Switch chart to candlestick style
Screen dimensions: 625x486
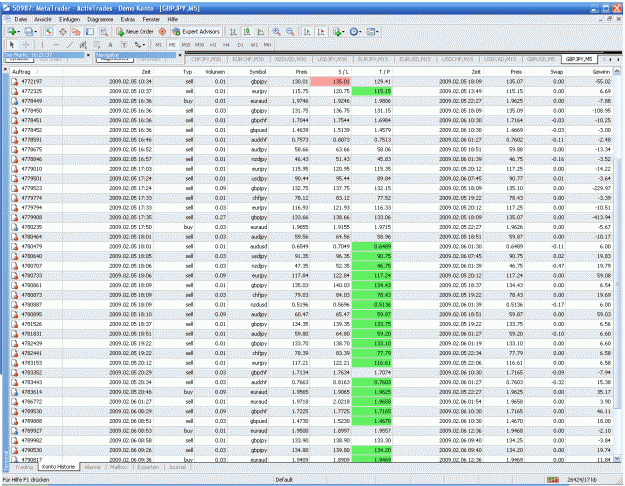pyautogui.click(x=247, y=31)
